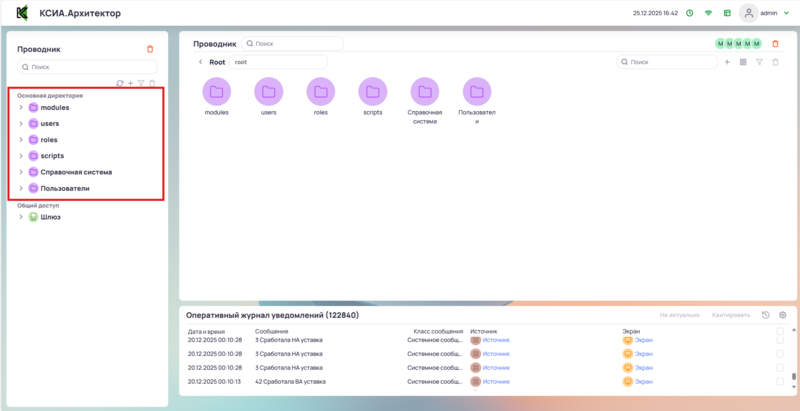Open the clock icon next to the date
Screen dimensions: 800x411
pos(689,14)
